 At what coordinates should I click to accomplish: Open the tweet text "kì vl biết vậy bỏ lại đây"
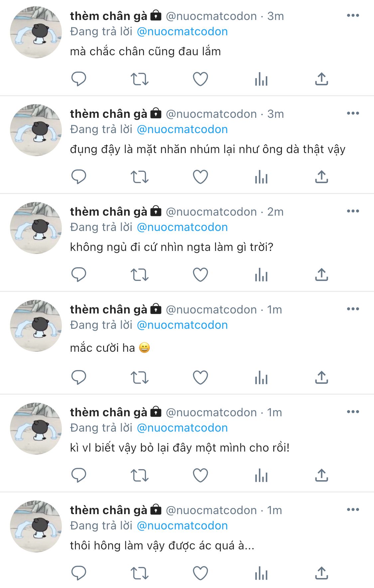coord(180,448)
